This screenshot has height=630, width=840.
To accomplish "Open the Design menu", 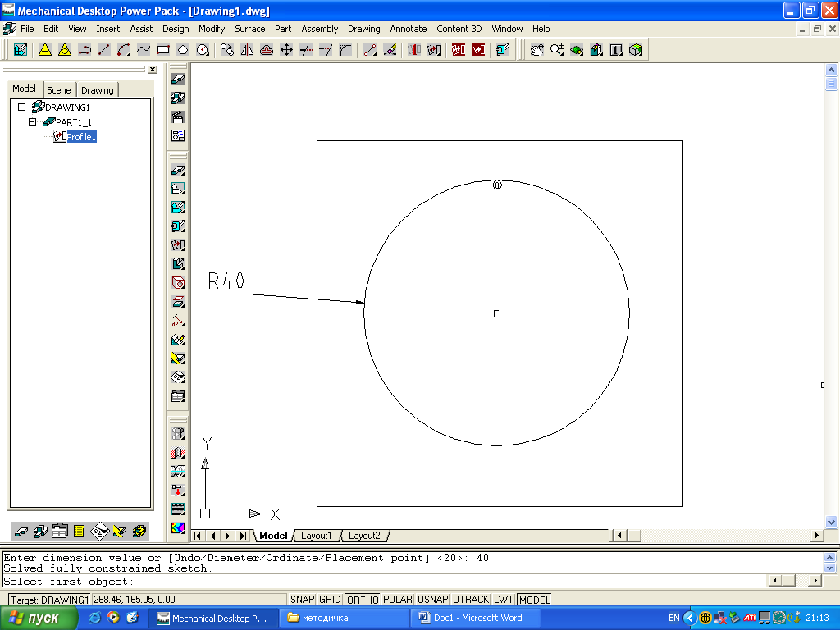I will pos(176,29).
